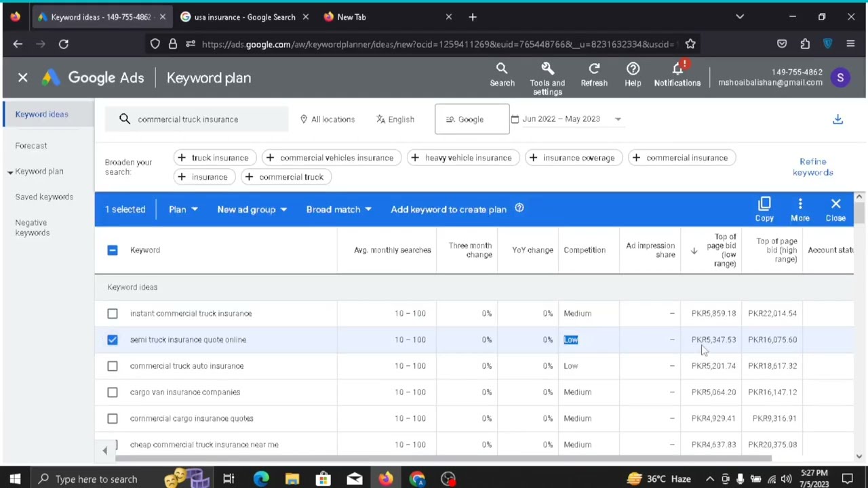The image size is (868, 488).
Task: Click the help icon beside Add keyword
Action: pos(519,208)
